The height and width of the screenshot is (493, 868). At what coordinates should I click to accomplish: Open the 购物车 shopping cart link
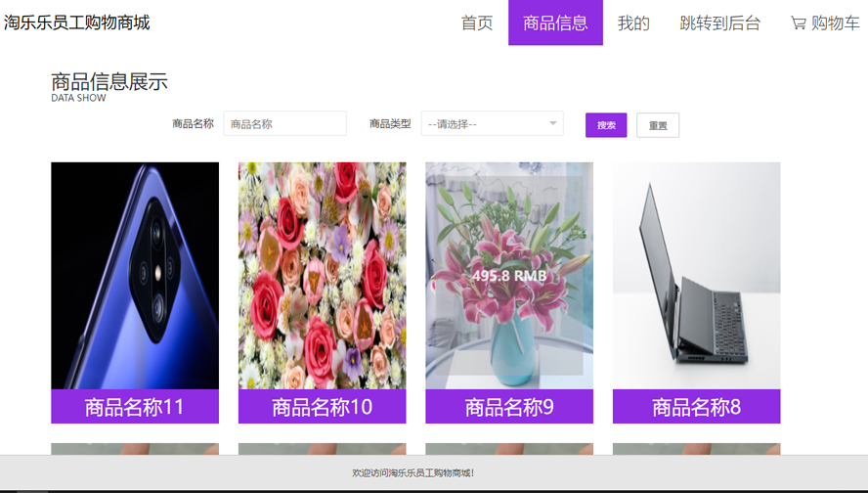(825, 22)
